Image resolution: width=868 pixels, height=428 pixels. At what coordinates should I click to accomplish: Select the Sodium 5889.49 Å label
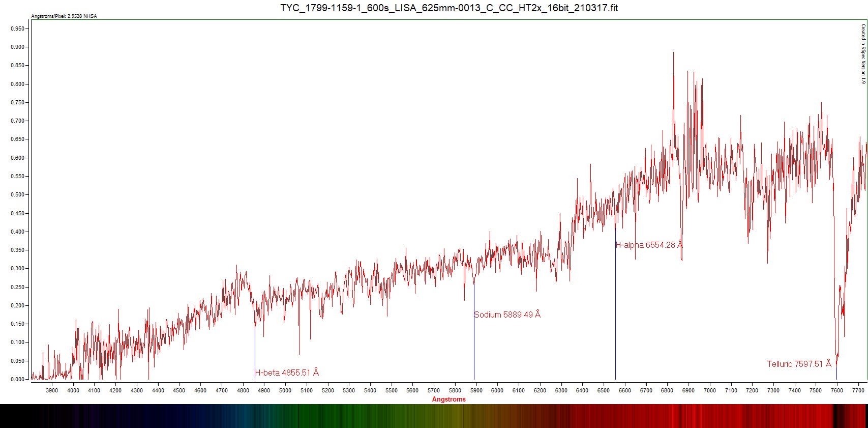click(507, 315)
